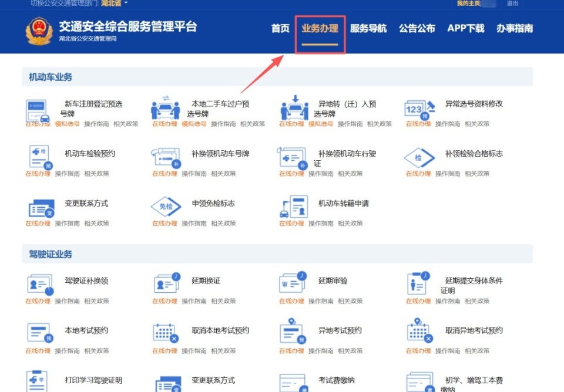Click 在线办理 under 驾驶证补换领
Screen dimensions: 564x392
[x=38, y=301]
